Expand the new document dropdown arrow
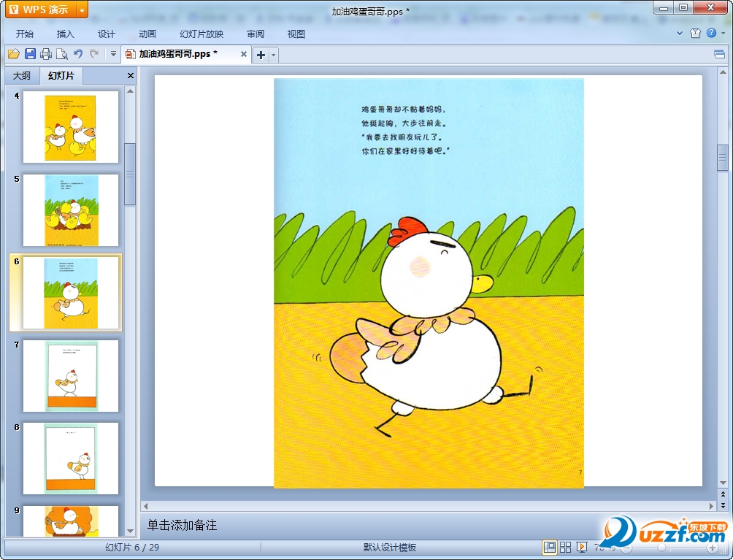Screen dimensions: 733x560 [x=274, y=55]
